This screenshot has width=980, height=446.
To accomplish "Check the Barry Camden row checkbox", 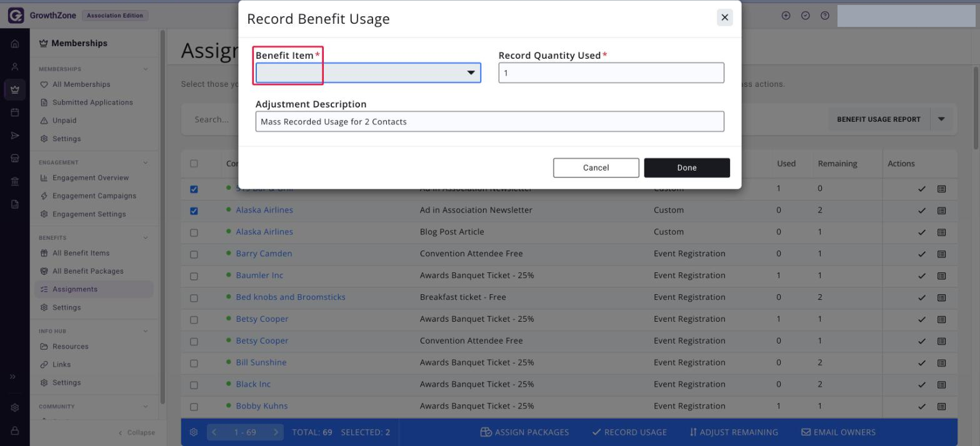I will 194,254.
